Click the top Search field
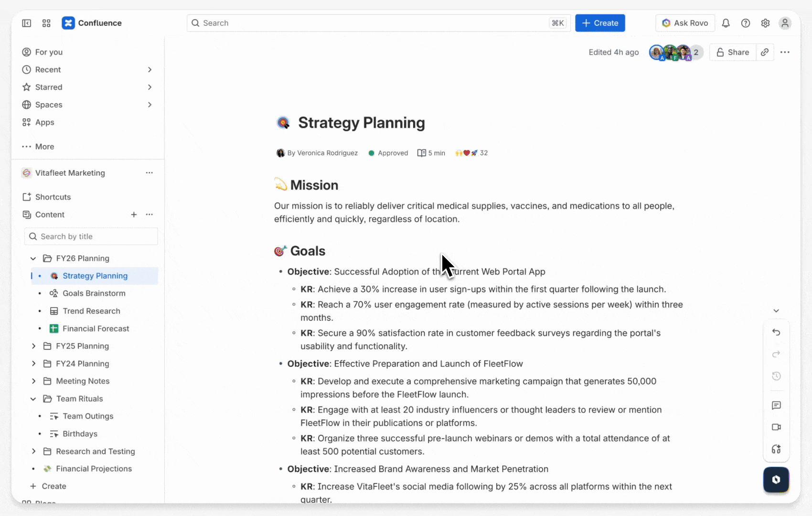Image resolution: width=812 pixels, height=516 pixels. tap(378, 23)
